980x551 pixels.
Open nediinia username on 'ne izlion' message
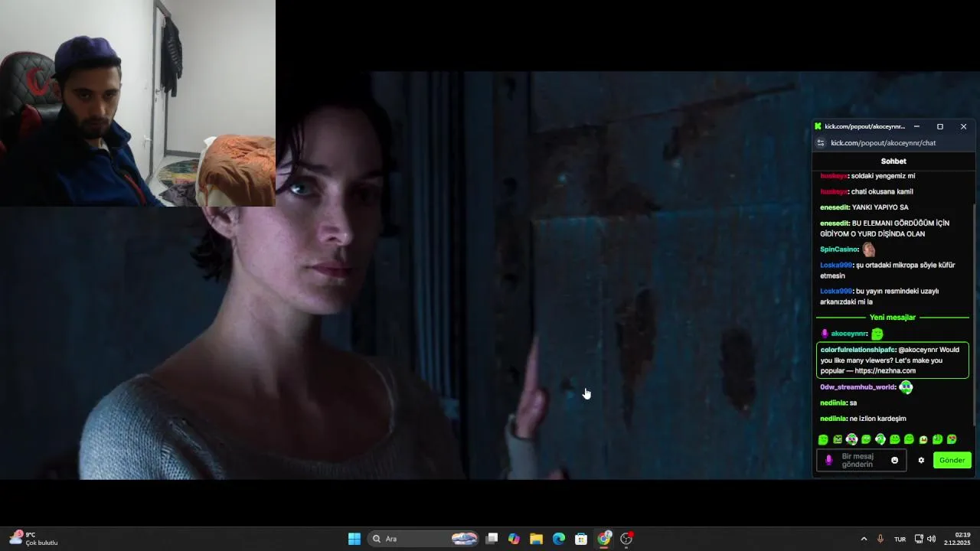(833, 419)
